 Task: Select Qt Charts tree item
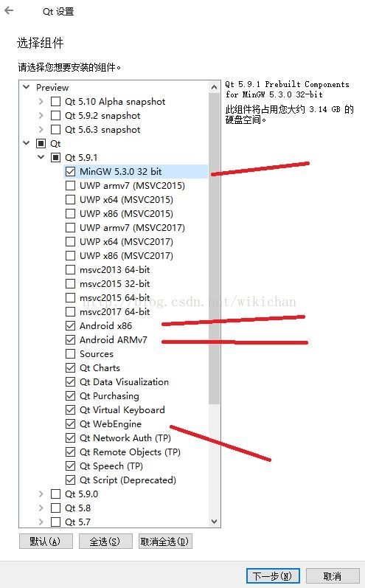tap(100, 368)
